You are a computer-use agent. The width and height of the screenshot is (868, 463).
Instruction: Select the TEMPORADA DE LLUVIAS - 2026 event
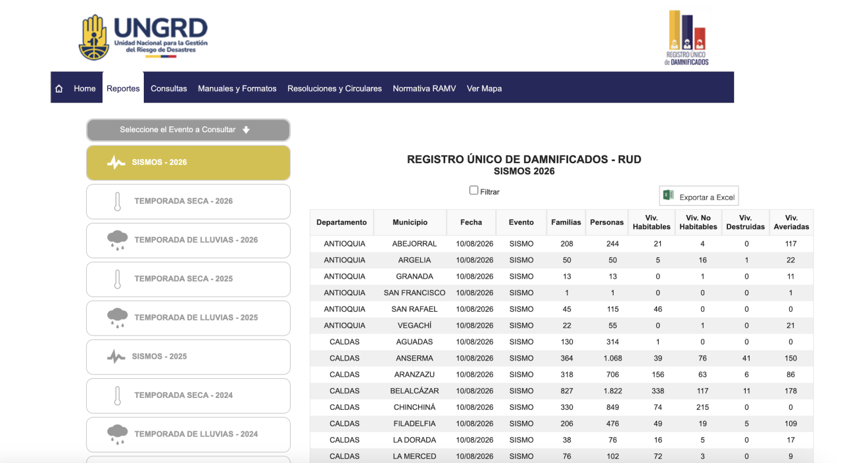pyautogui.click(x=188, y=240)
